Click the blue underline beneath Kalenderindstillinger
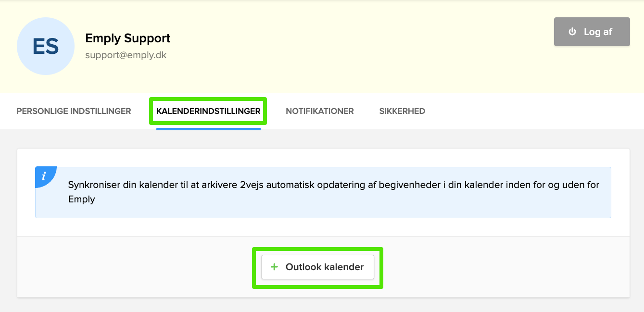The image size is (644, 312). click(x=208, y=129)
